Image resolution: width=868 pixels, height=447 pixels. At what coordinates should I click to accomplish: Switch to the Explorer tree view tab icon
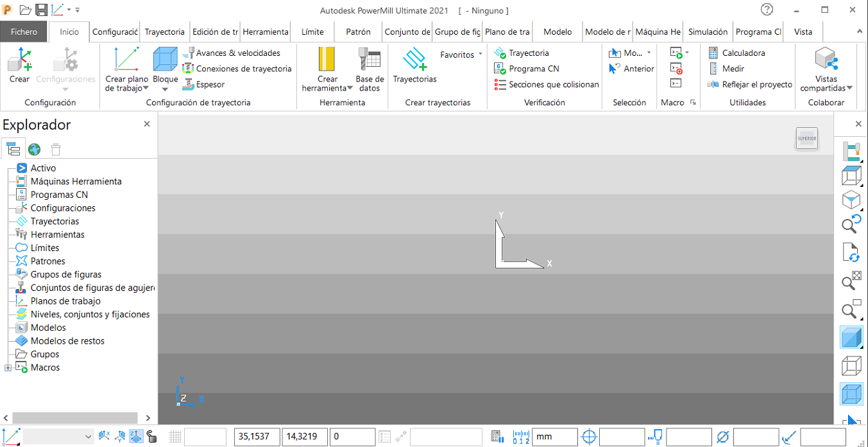pyautogui.click(x=13, y=149)
